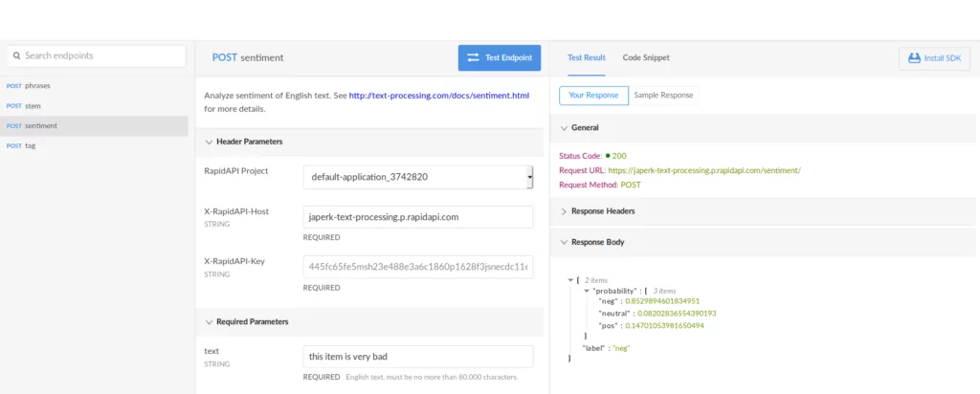
Task: Click the text parameter input field
Action: [417, 356]
